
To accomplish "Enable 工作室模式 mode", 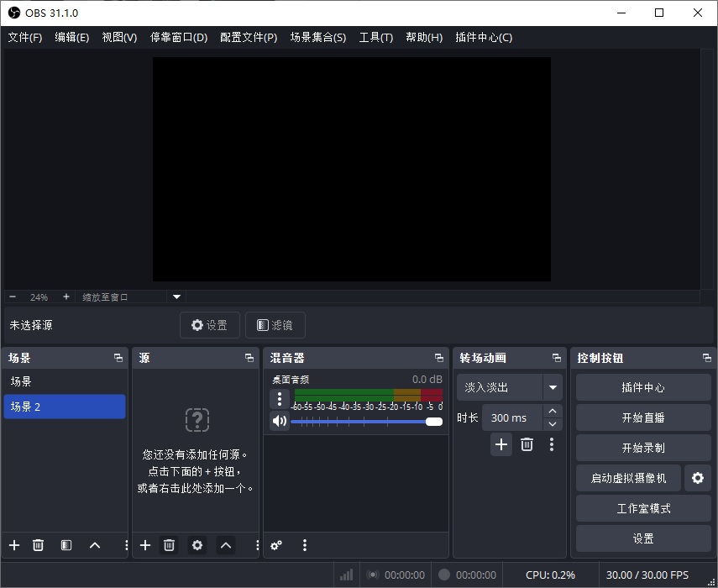I will coord(642,507).
